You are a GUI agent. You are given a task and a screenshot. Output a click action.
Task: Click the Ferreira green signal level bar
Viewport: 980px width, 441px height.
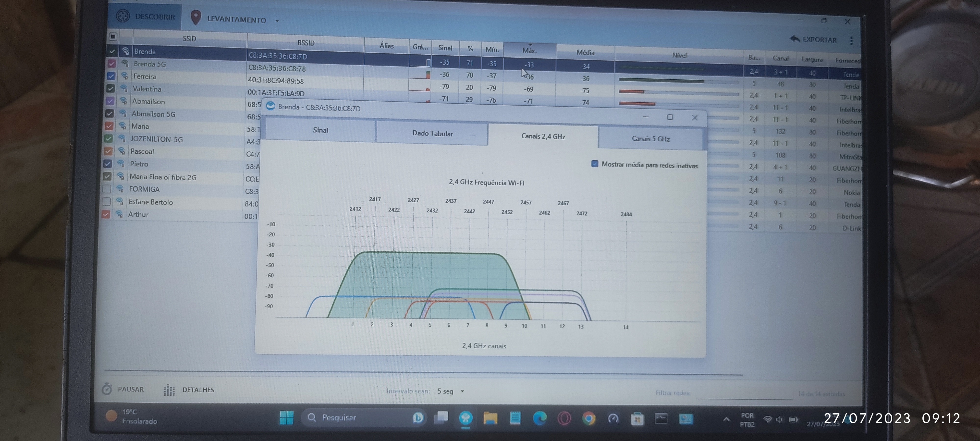(x=661, y=80)
